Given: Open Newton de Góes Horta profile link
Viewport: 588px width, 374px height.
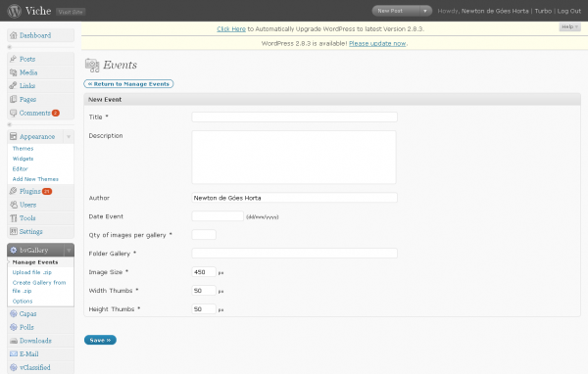Looking at the screenshot, I should (x=495, y=11).
